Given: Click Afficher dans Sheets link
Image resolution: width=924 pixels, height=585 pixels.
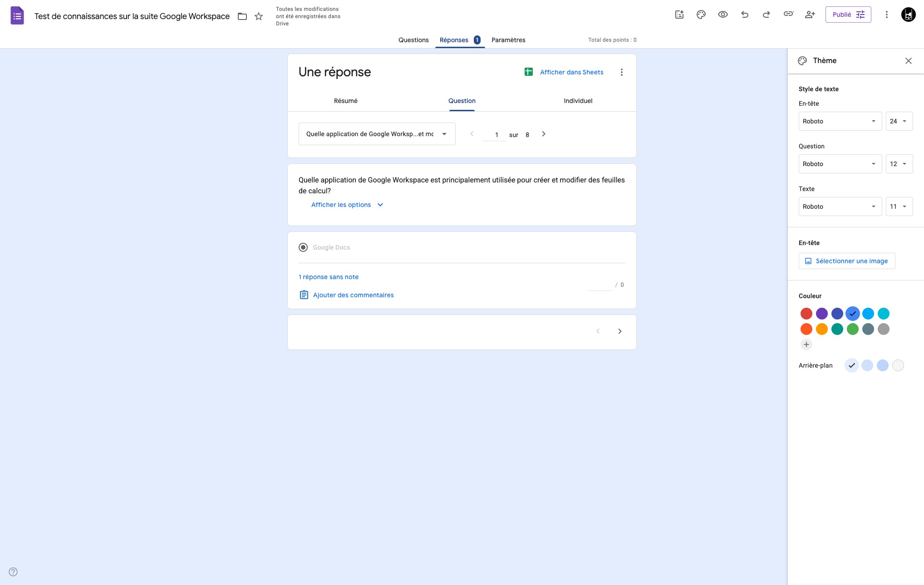Looking at the screenshot, I should coord(571,72).
